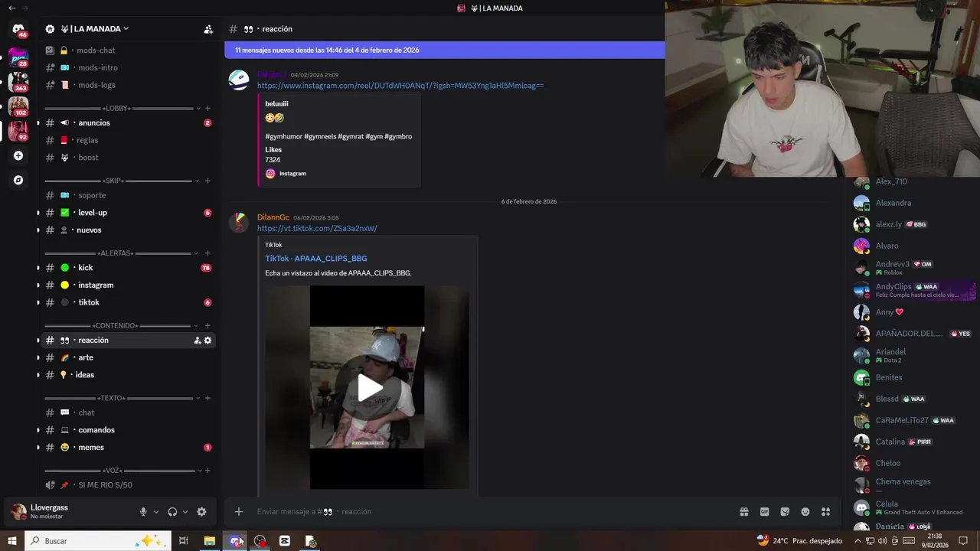
Task: Open the GIF picker
Action: pos(764,512)
